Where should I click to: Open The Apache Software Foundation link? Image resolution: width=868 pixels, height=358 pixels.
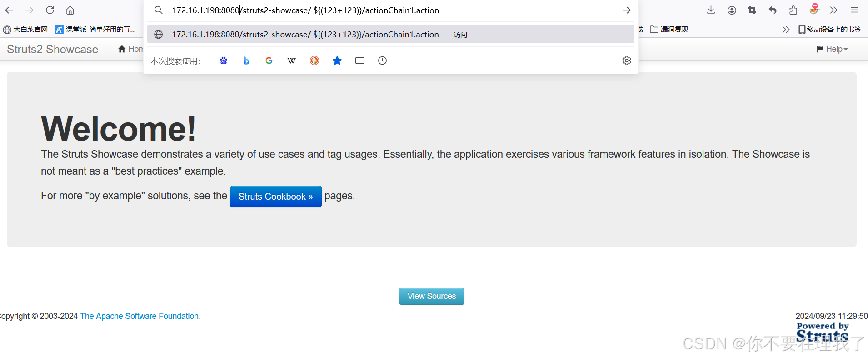(x=140, y=316)
